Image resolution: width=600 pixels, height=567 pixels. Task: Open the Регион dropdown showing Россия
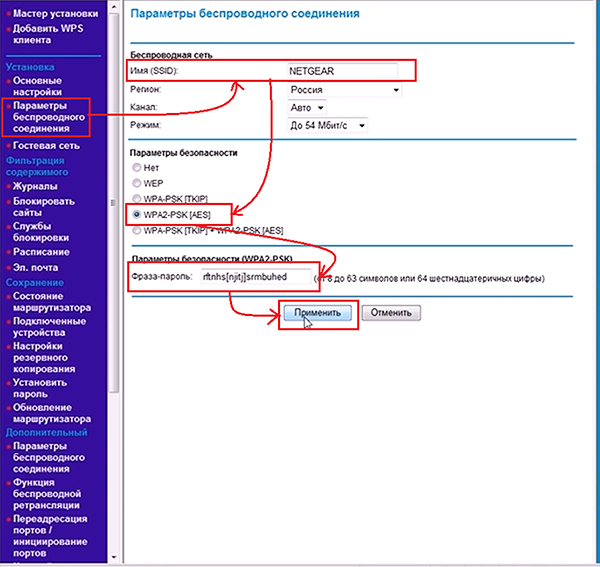coord(344,90)
